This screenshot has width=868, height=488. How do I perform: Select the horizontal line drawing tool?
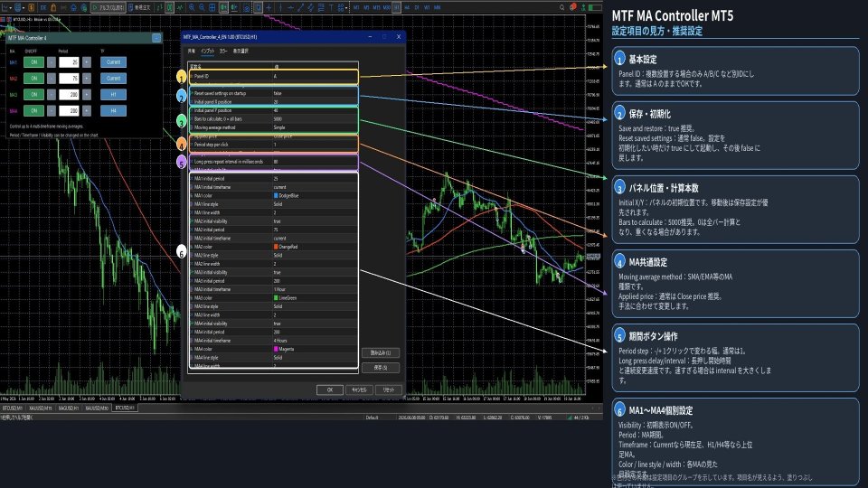pyautogui.click(x=290, y=8)
